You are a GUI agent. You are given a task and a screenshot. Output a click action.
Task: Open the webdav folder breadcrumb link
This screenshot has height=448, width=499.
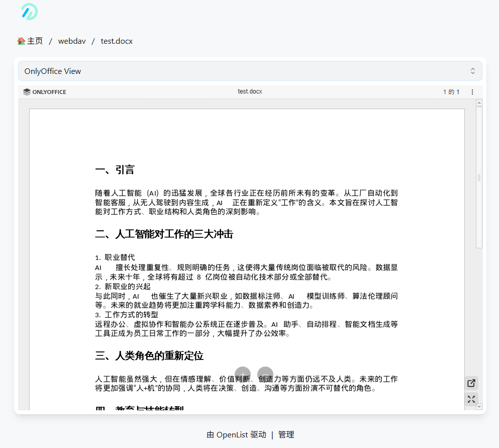point(71,41)
